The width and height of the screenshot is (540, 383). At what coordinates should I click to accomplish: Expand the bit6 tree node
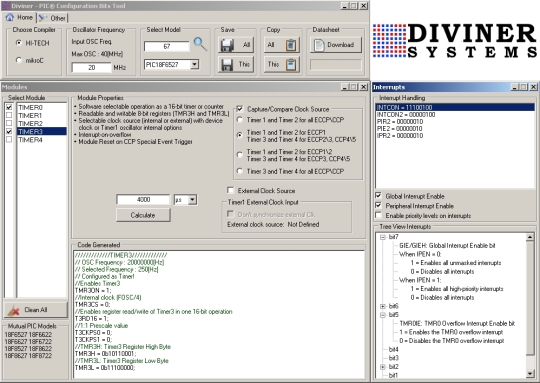click(383, 306)
